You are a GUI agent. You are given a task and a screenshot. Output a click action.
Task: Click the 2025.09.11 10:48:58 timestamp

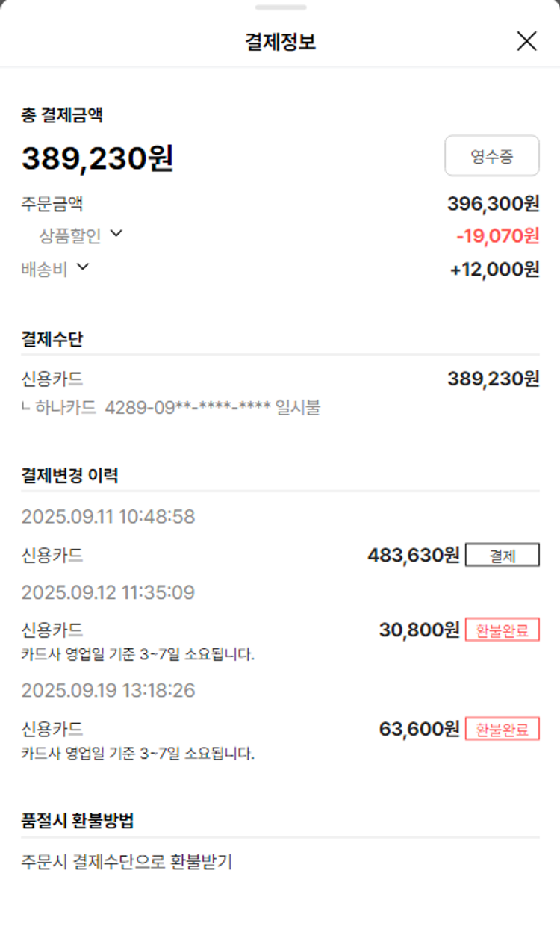pos(108,517)
